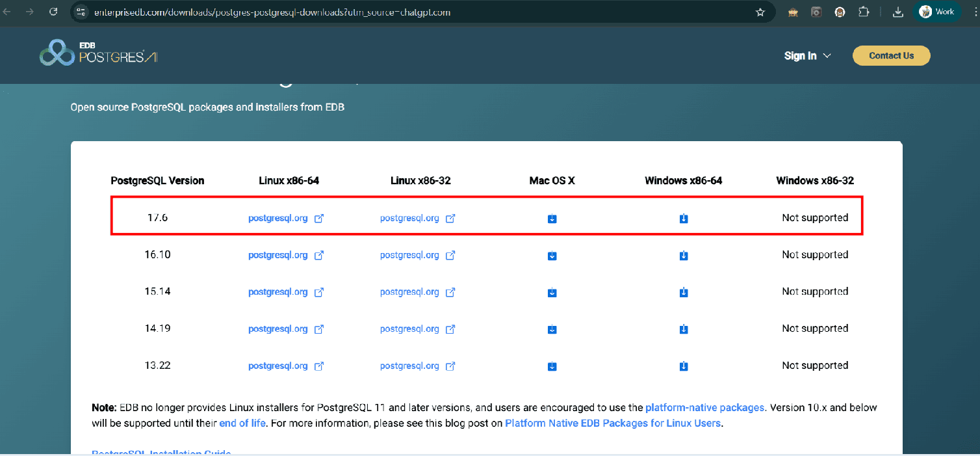Bookmark this page with the star icon
This screenshot has width=980, height=456.
pos(760,12)
